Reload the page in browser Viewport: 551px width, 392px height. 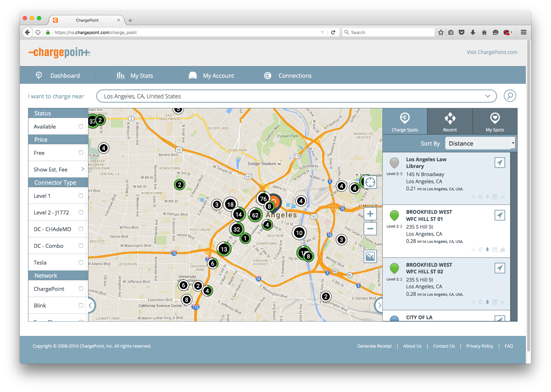click(x=333, y=32)
